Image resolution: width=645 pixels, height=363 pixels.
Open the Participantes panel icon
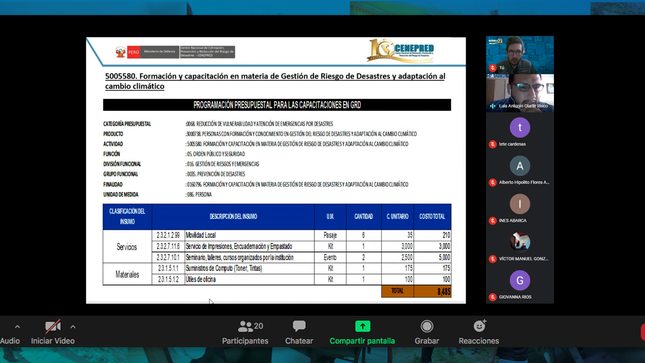pyautogui.click(x=246, y=326)
